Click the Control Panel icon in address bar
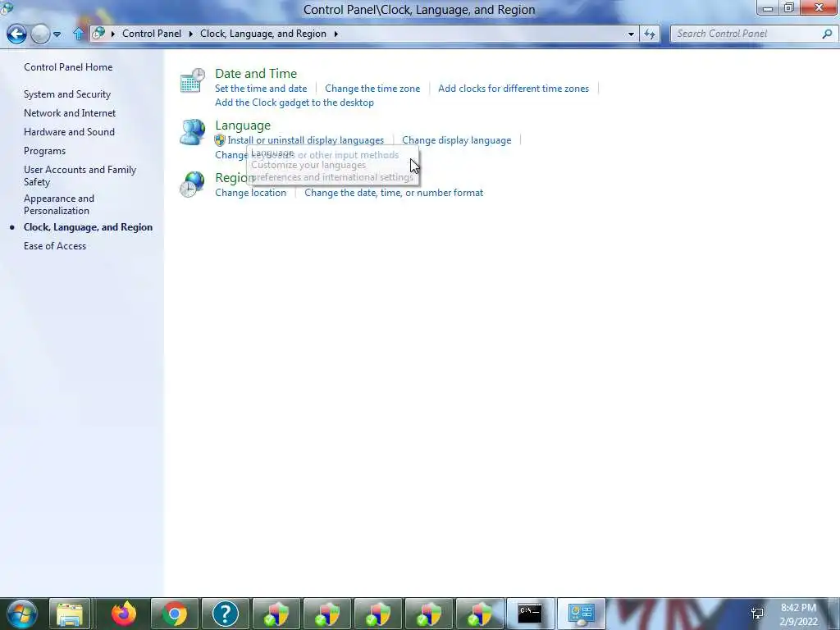The image size is (840, 630). click(98, 34)
